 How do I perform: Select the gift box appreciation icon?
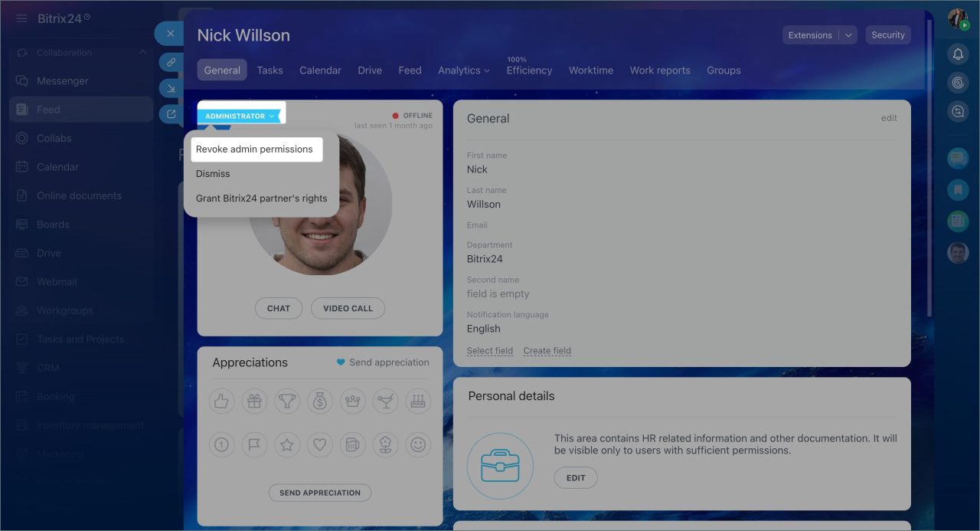click(254, 401)
